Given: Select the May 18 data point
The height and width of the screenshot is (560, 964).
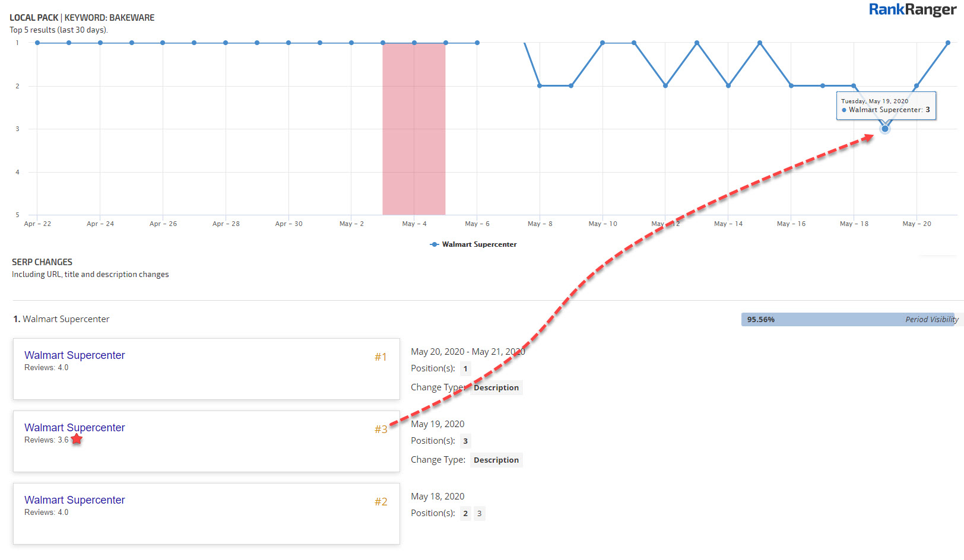Looking at the screenshot, I should pos(854,85).
